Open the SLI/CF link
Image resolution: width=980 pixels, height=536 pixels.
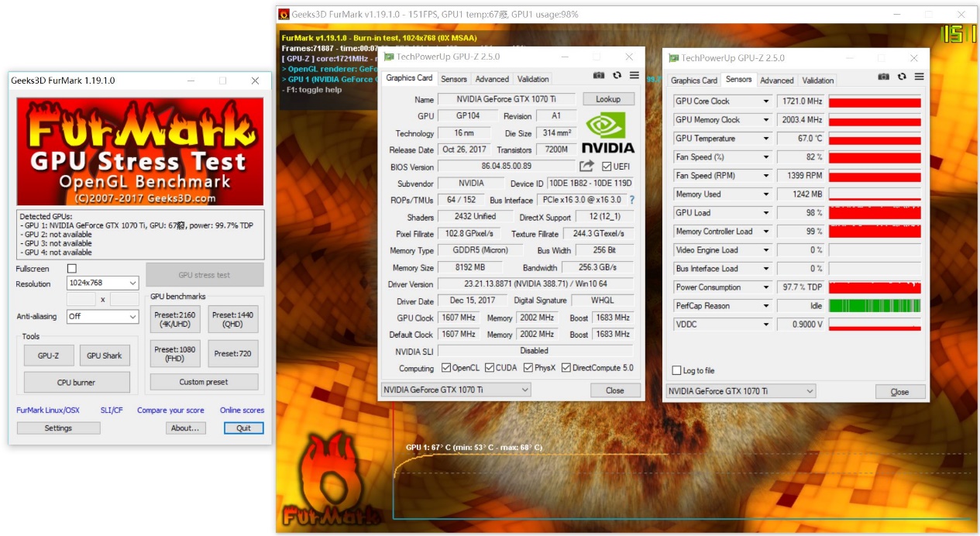pyautogui.click(x=112, y=411)
